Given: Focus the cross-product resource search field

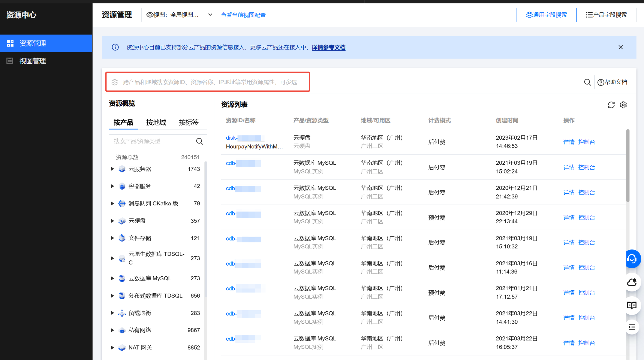Looking at the screenshot, I should [x=210, y=82].
